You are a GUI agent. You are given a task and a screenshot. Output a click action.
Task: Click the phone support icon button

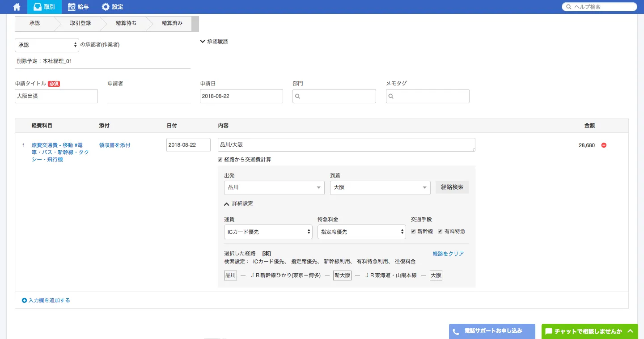pos(456,331)
